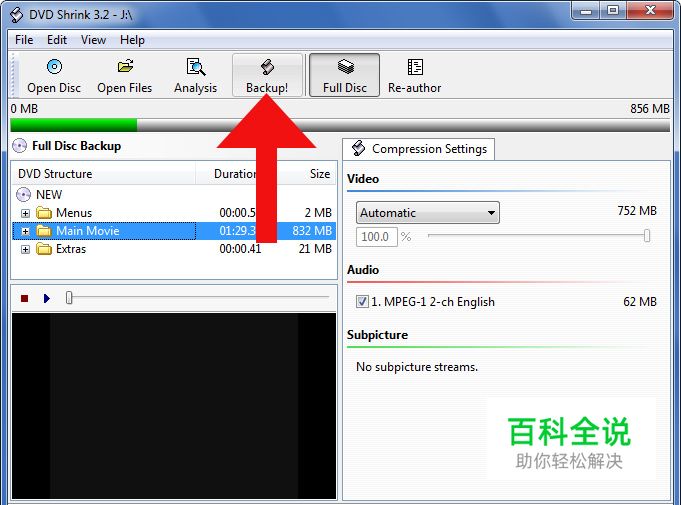Open the Edit menu
The image size is (681, 505).
(56, 40)
